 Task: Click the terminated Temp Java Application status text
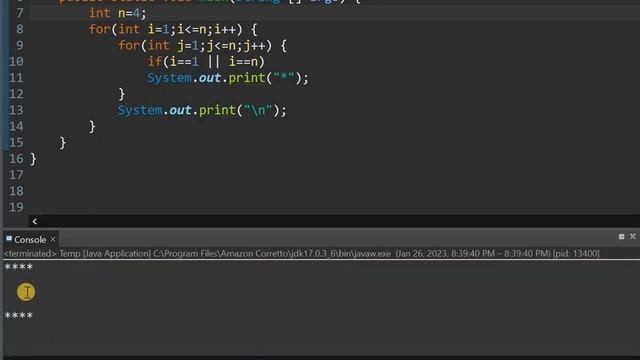(x=302, y=253)
